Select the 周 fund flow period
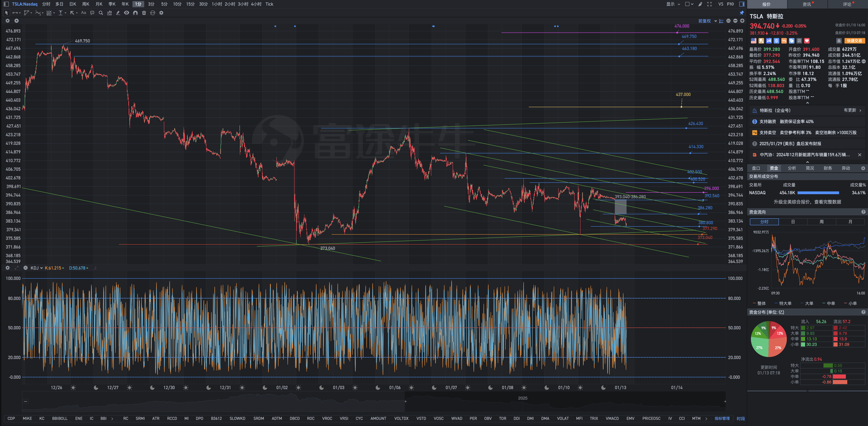This screenshot has height=426, width=868. point(821,222)
